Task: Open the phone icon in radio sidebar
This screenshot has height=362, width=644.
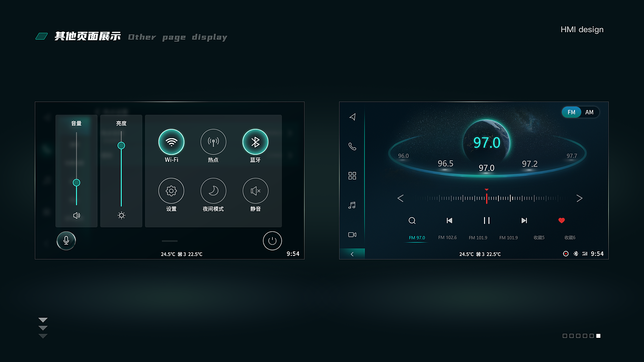Action: pos(352,147)
